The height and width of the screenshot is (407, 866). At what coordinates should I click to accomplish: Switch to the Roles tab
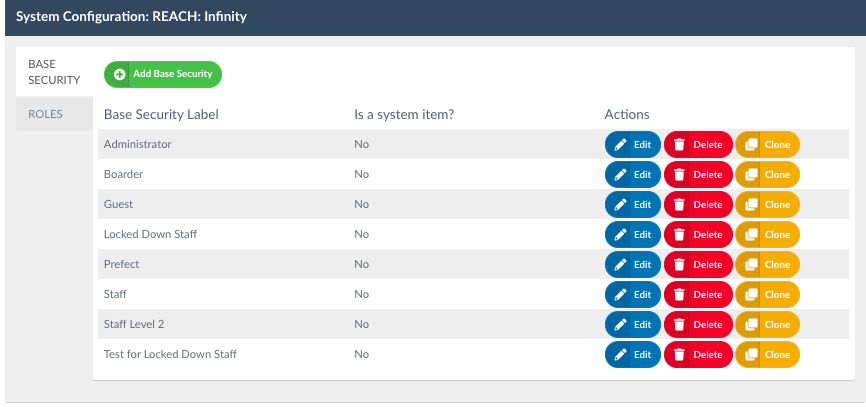pos(46,114)
